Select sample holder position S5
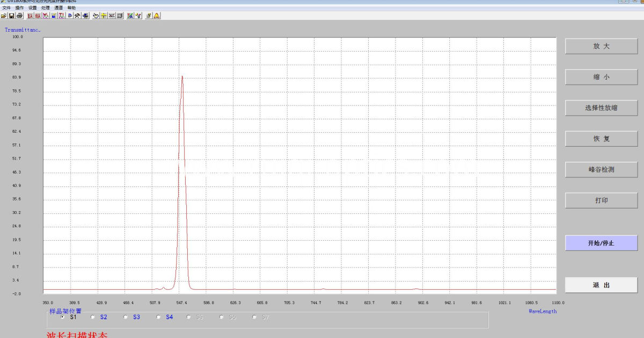 pos(188,317)
